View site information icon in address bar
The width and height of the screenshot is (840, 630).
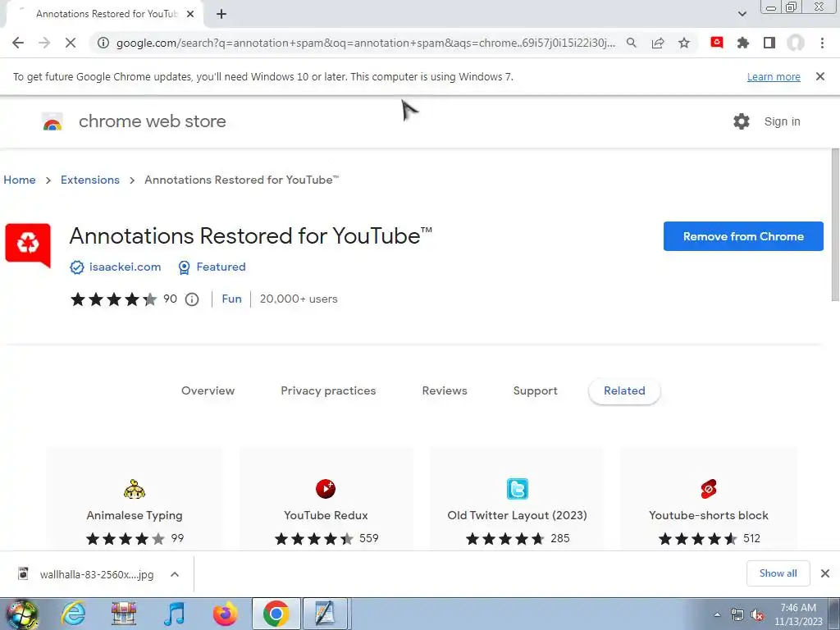[103, 43]
